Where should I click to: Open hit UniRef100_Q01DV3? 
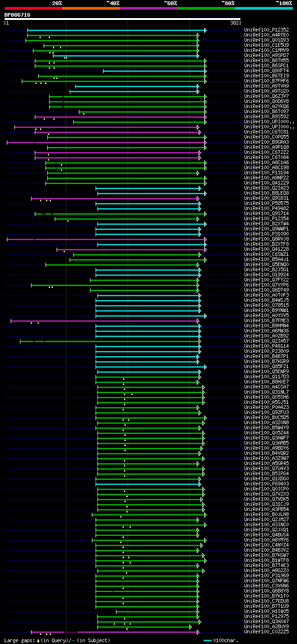266,40
